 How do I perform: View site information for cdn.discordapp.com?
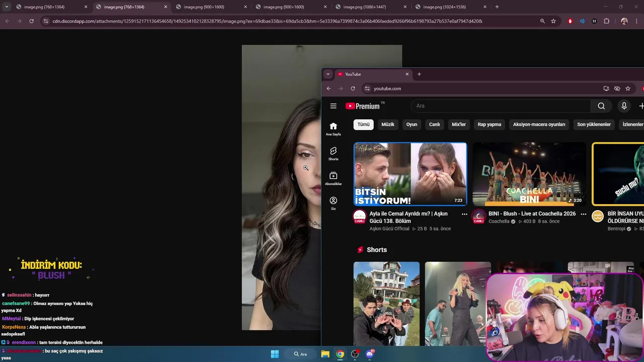46,21
